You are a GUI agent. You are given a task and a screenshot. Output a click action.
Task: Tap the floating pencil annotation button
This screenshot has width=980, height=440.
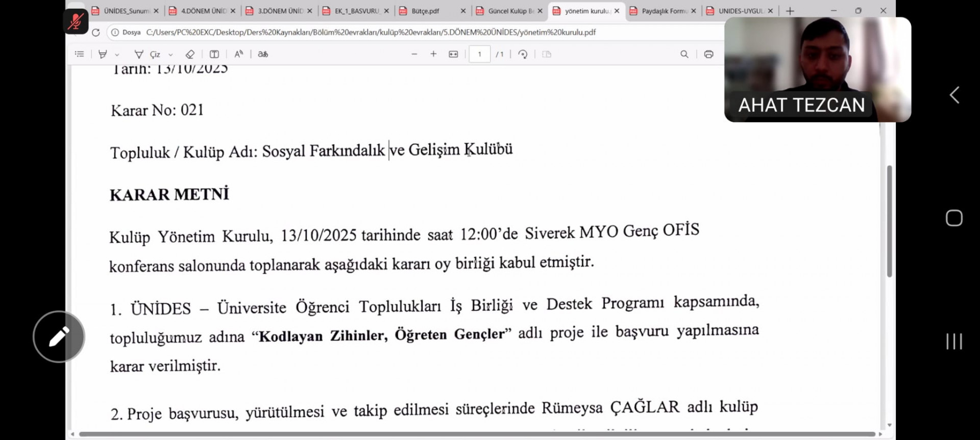coord(59,337)
